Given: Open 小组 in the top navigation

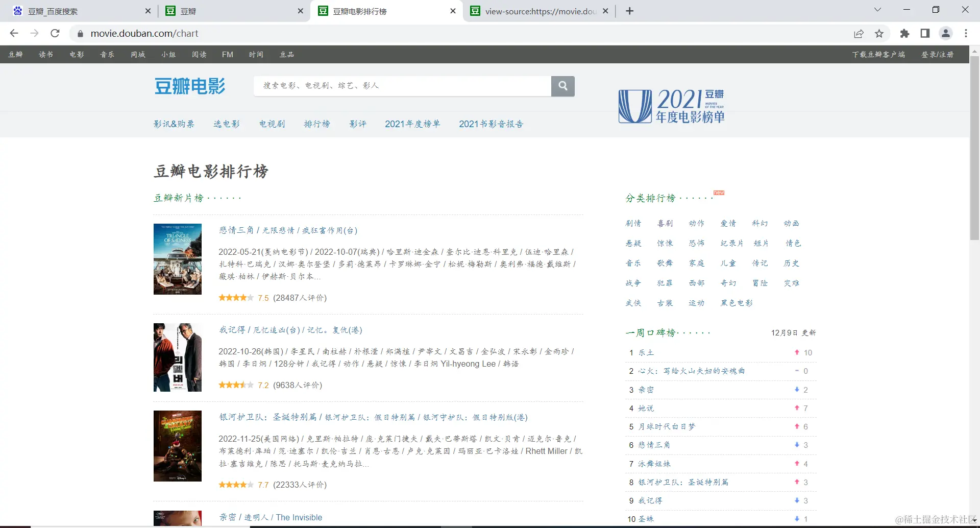Looking at the screenshot, I should 168,55.
